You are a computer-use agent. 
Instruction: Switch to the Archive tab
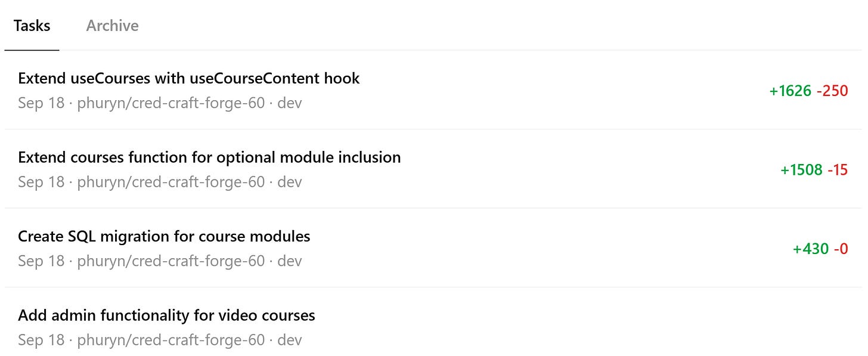click(x=112, y=25)
